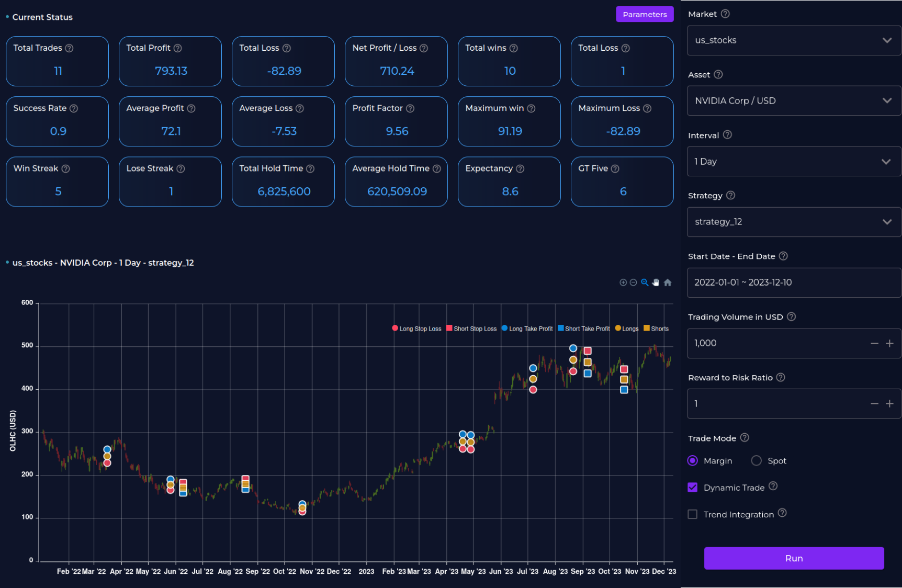
Task: Toggle Longs legend series
Action: click(x=627, y=329)
